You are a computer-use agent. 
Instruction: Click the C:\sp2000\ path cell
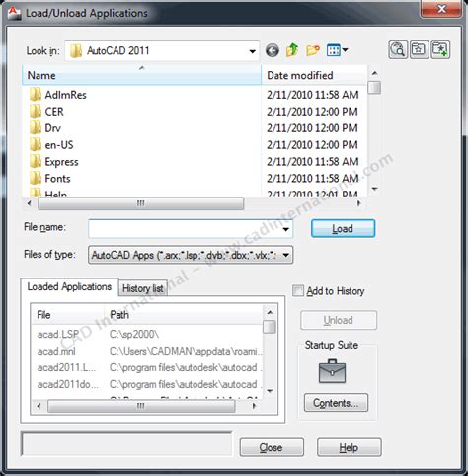134,334
